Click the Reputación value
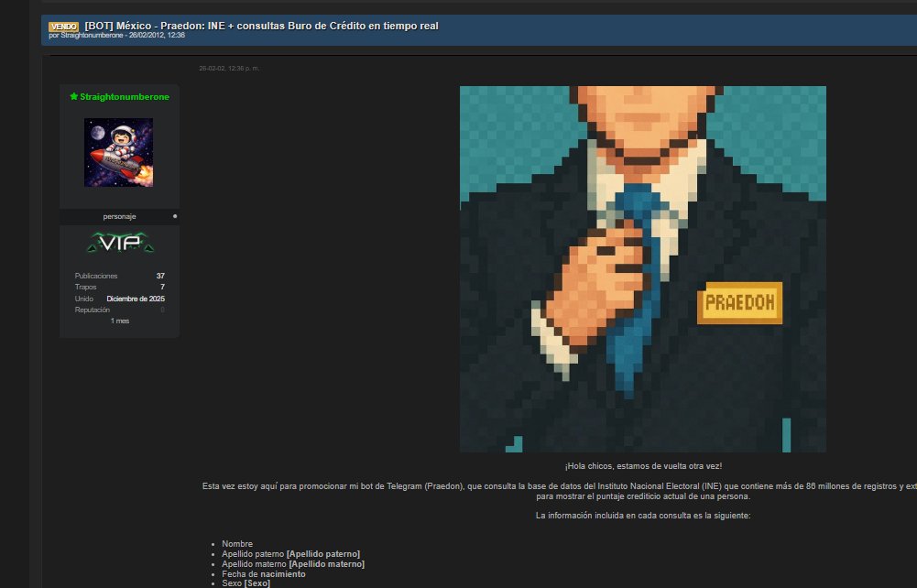917x588 pixels. point(162,310)
